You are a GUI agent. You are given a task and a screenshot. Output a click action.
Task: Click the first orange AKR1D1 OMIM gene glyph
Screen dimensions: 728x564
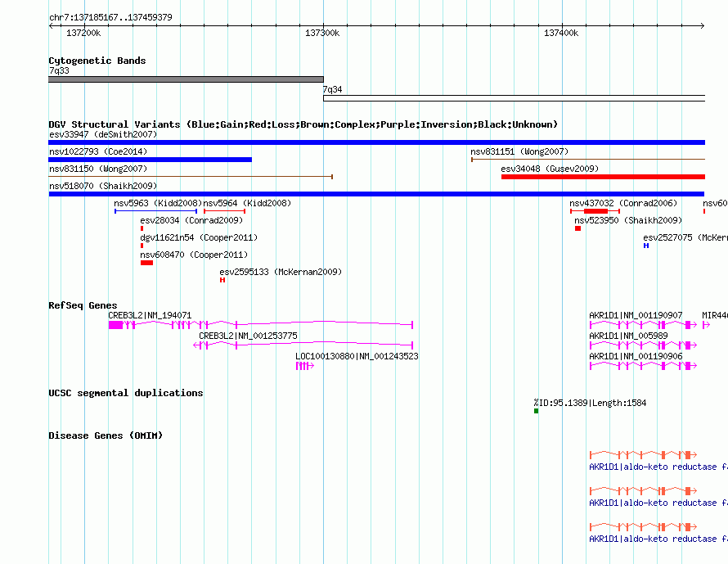[x=643, y=455]
